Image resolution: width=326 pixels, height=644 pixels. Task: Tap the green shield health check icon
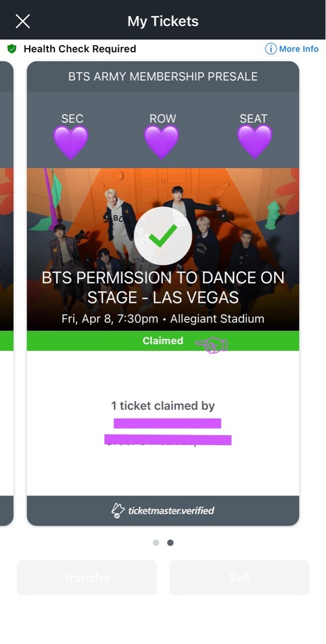12,49
